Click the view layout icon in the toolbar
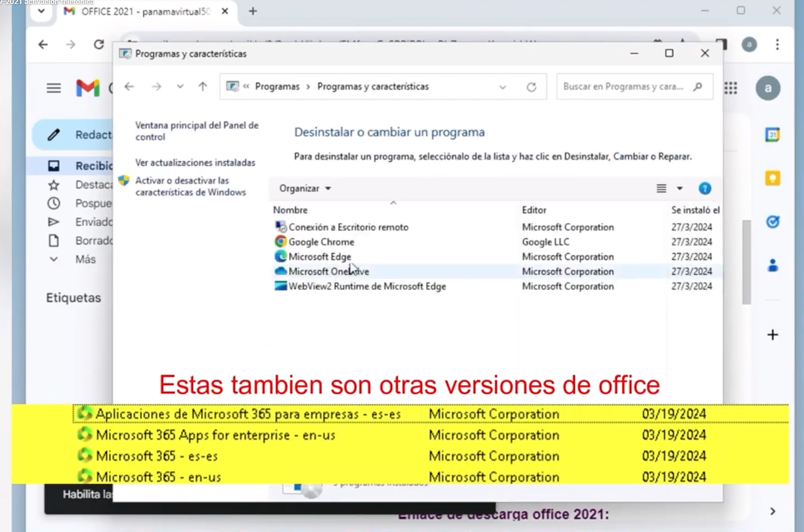 [661, 188]
